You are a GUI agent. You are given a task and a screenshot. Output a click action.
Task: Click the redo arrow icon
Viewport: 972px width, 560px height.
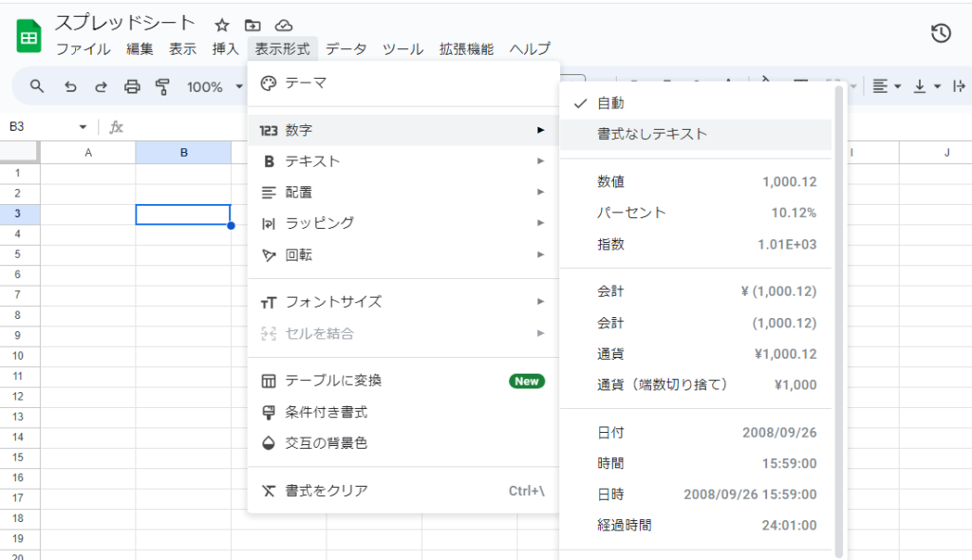click(x=101, y=87)
